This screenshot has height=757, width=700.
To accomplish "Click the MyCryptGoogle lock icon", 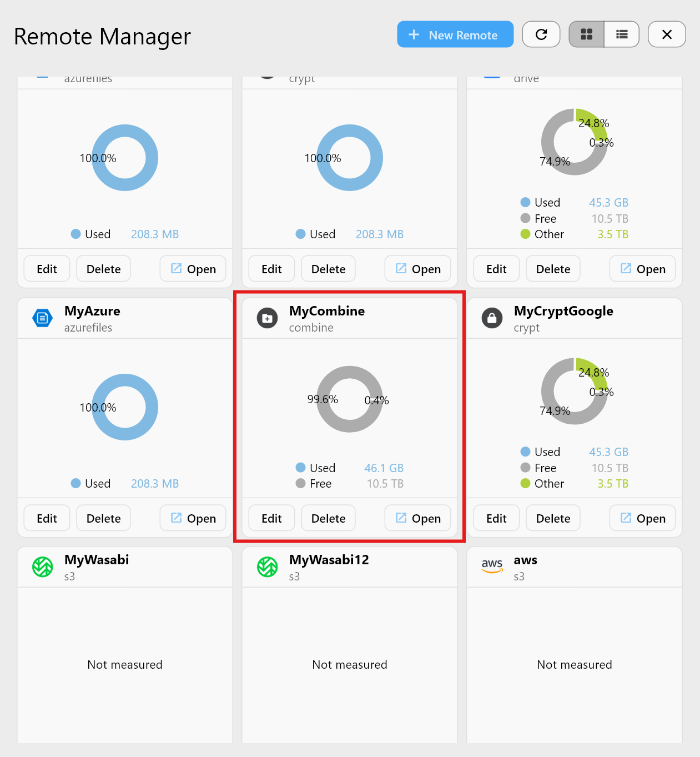I will click(x=492, y=318).
